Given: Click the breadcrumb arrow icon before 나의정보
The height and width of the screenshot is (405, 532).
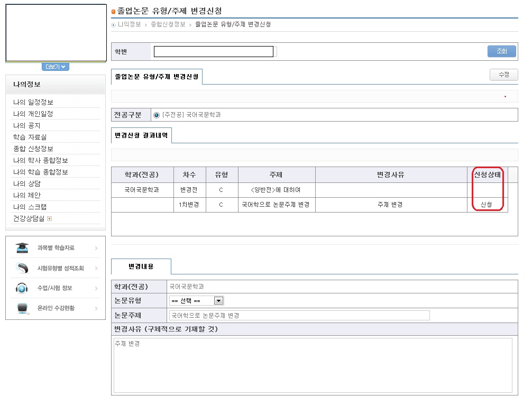Looking at the screenshot, I should tap(114, 25).
